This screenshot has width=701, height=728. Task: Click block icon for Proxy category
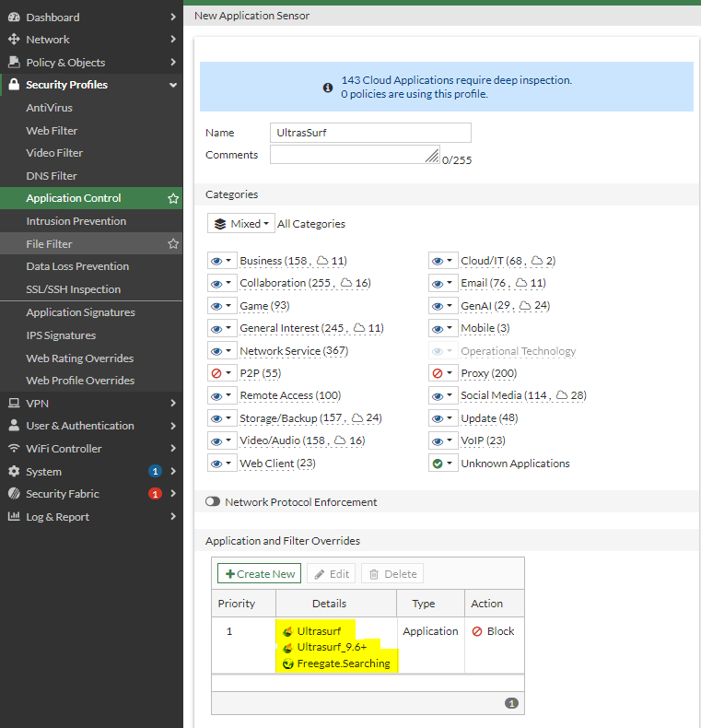(438, 373)
